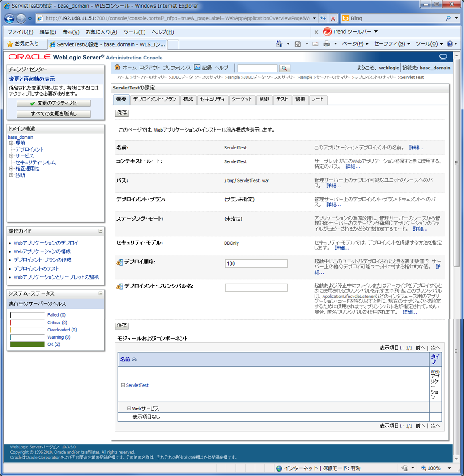The width and height of the screenshot is (464, 476).
Task: Click the RSS feeds icon
Action: [298, 44]
